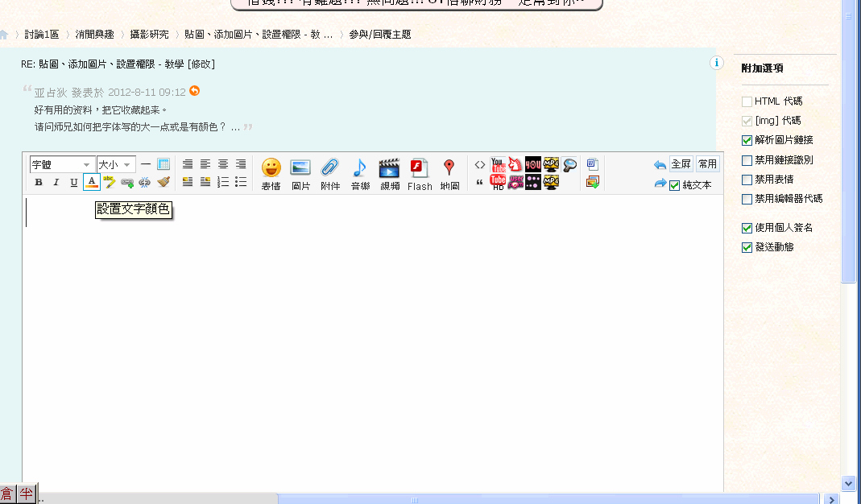Insert an image with the 圖片 icon
Image resolution: width=861 pixels, height=504 pixels.
pos(300,173)
